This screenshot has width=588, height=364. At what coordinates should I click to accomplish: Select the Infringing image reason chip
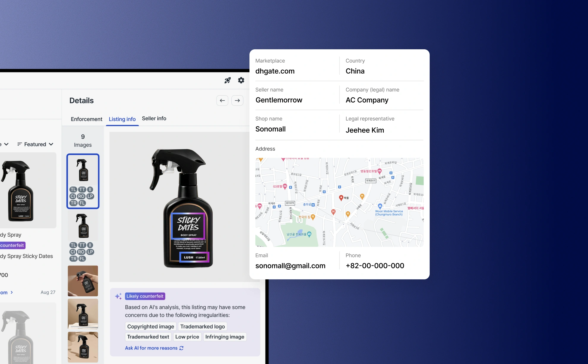tap(225, 337)
